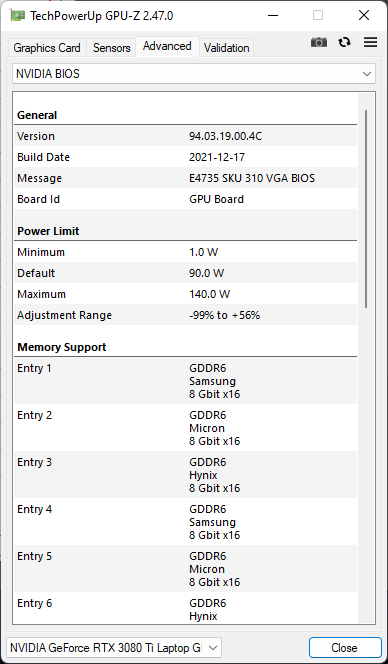Click the Maximum power limit row

(x=186, y=294)
